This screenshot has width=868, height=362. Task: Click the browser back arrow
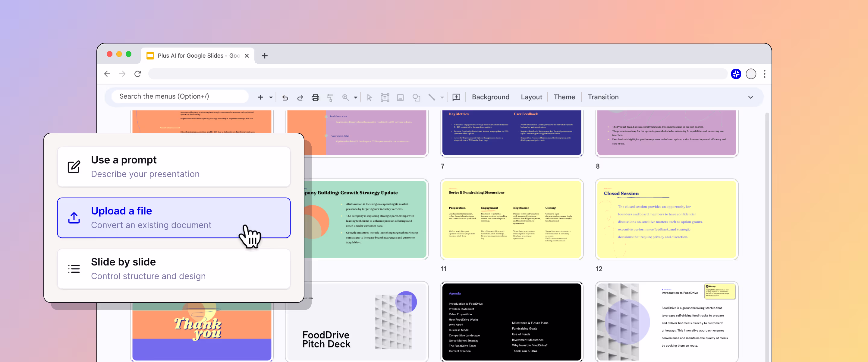107,74
